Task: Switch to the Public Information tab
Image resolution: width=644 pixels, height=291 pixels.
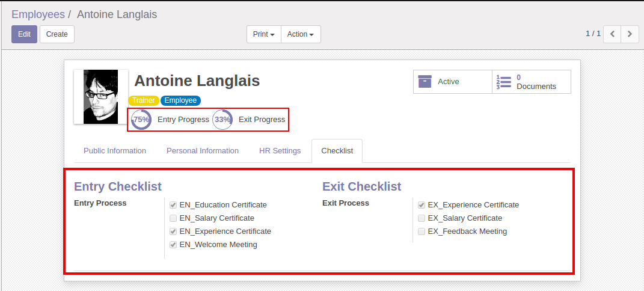Action: 115,151
